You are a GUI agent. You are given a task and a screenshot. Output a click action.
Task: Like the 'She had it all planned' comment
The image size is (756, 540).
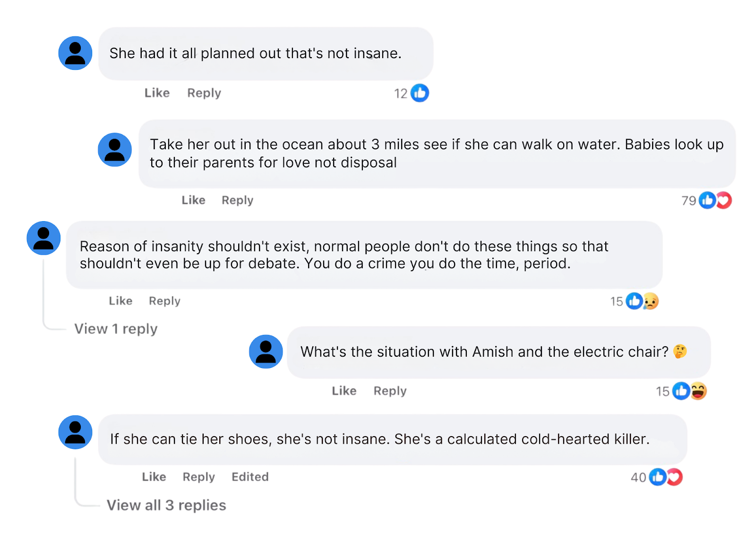click(x=157, y=93)
